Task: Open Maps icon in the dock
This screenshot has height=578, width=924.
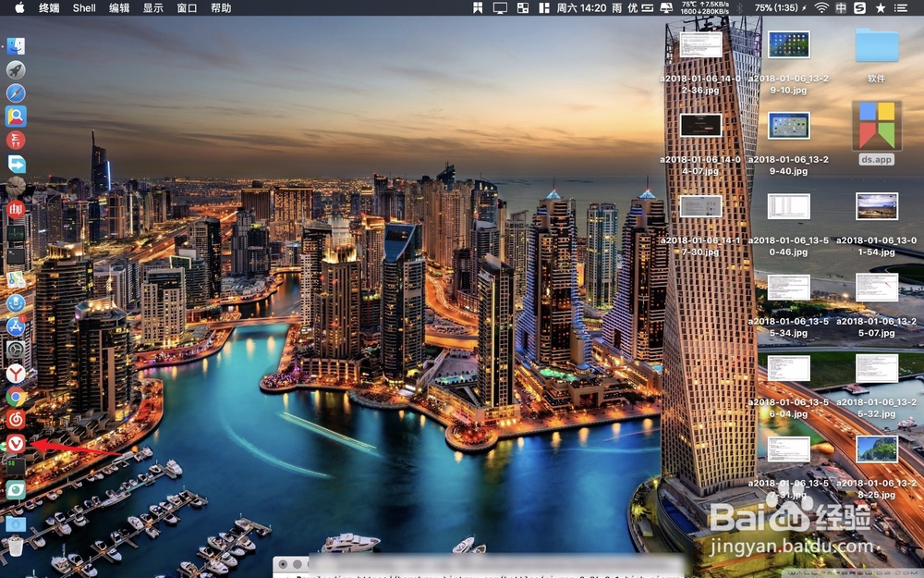Action: point(16,279)
